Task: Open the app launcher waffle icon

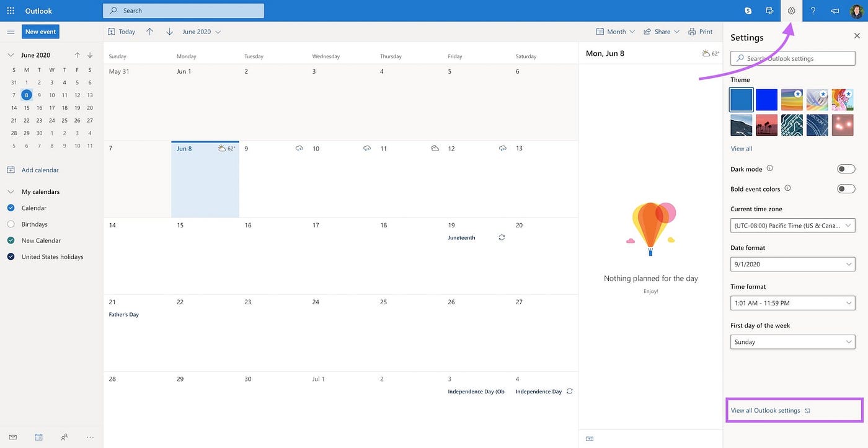Action: 11,11
